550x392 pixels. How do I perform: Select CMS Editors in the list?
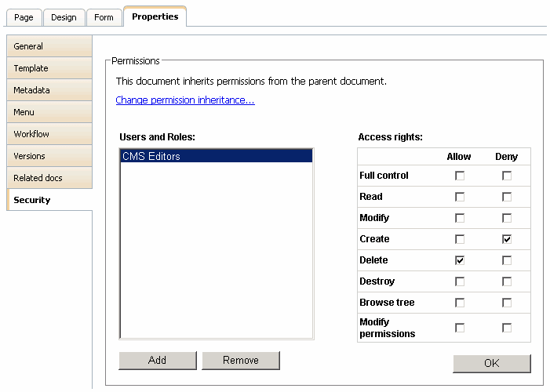(x=216, y=156)
